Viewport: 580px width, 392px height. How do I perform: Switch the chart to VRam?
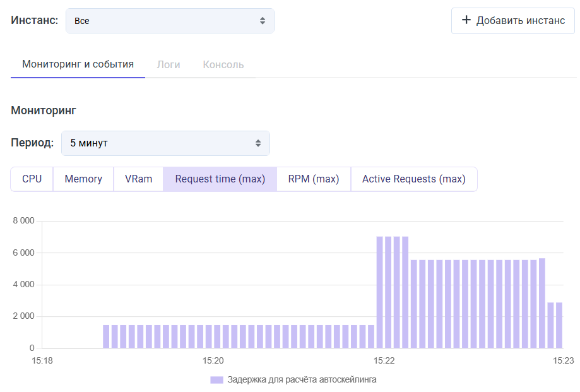tap(138, 179)
